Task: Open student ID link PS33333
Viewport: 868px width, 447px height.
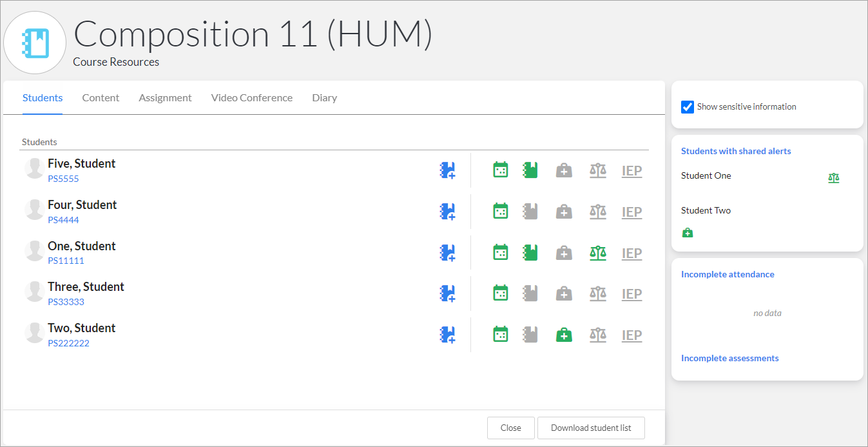Action: pyautogui.click(x=66, y=302)
